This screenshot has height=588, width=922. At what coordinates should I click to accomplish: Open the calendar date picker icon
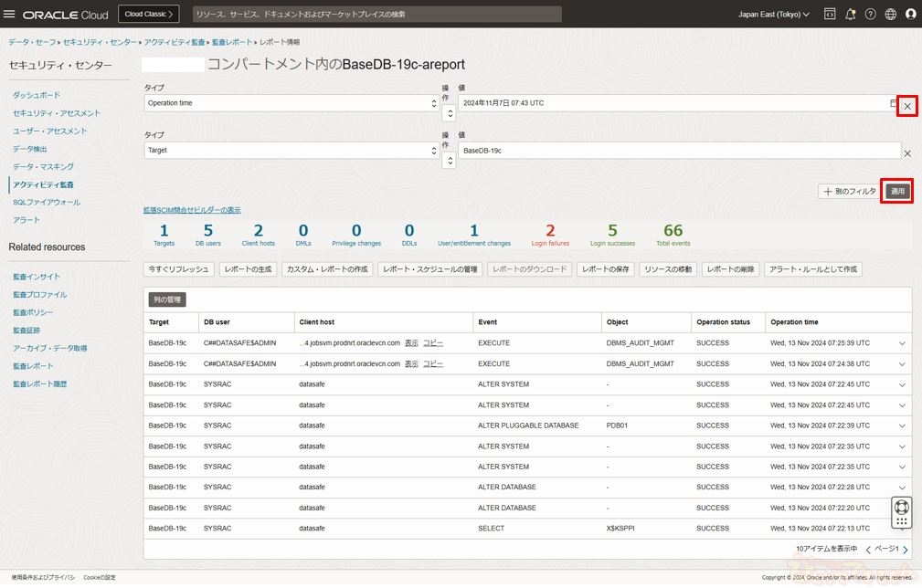coord(894,103)
